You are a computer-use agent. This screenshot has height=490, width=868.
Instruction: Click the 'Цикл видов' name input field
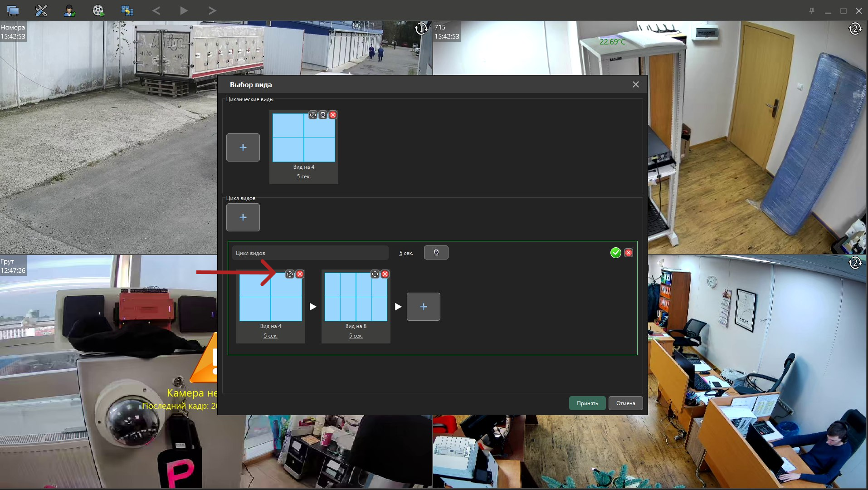pyautogui.click(x=310, y=253)
